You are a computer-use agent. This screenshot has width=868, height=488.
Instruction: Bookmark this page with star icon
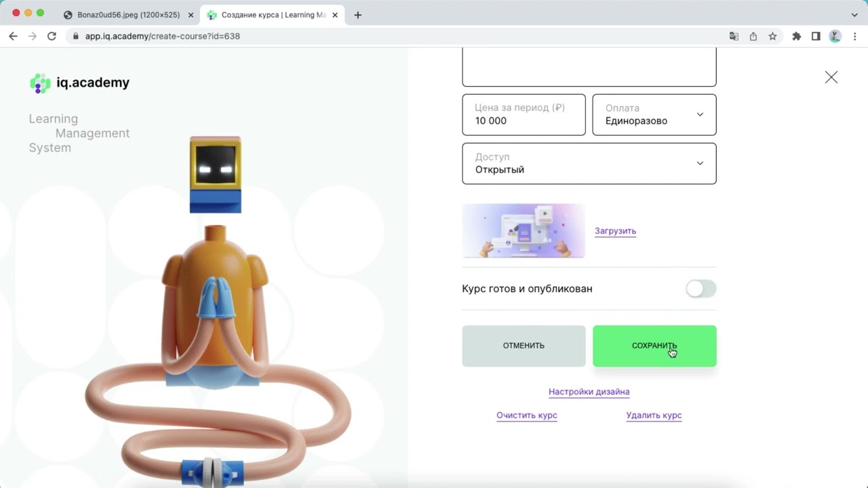click(772, 36)
